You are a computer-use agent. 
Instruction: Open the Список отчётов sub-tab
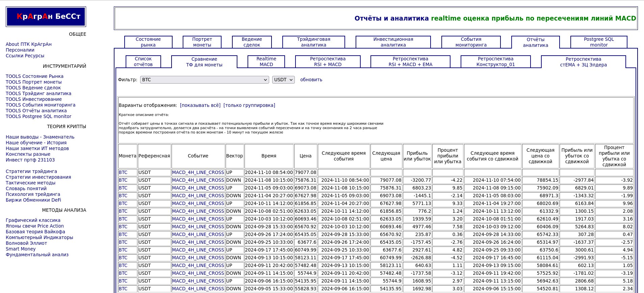(143, 62)
